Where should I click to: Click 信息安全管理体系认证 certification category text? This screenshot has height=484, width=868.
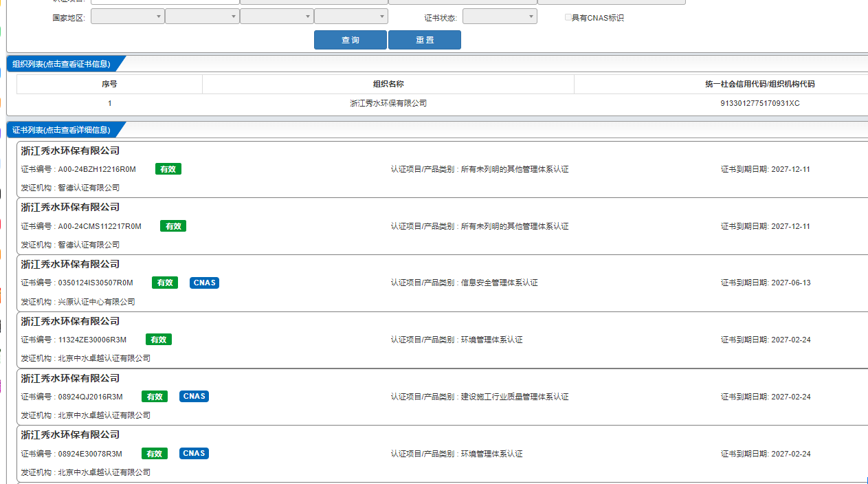[500, 283]
